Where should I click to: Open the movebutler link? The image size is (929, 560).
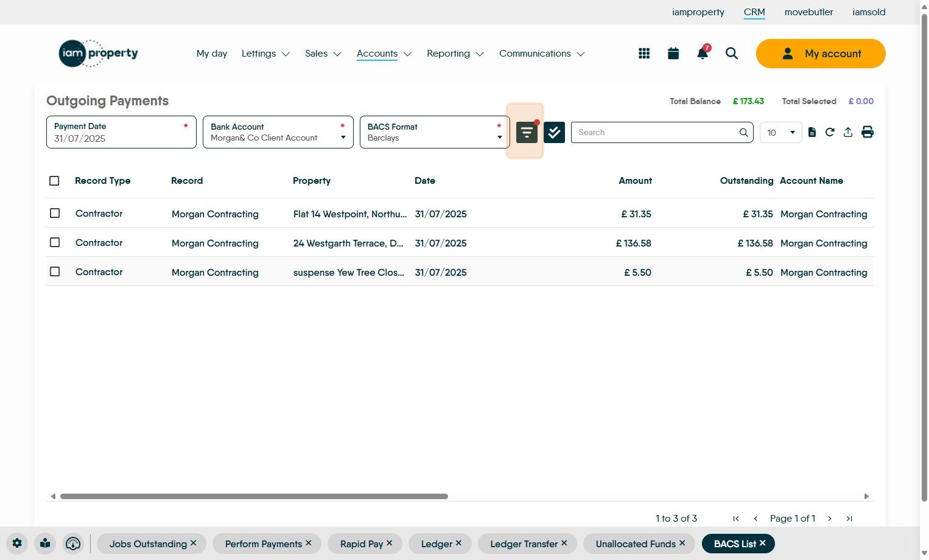(x=808, y=12)
